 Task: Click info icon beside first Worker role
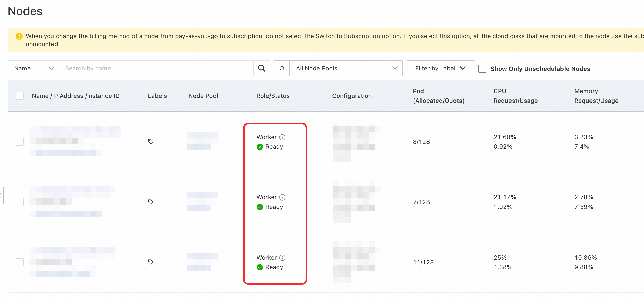coord(282,137)
